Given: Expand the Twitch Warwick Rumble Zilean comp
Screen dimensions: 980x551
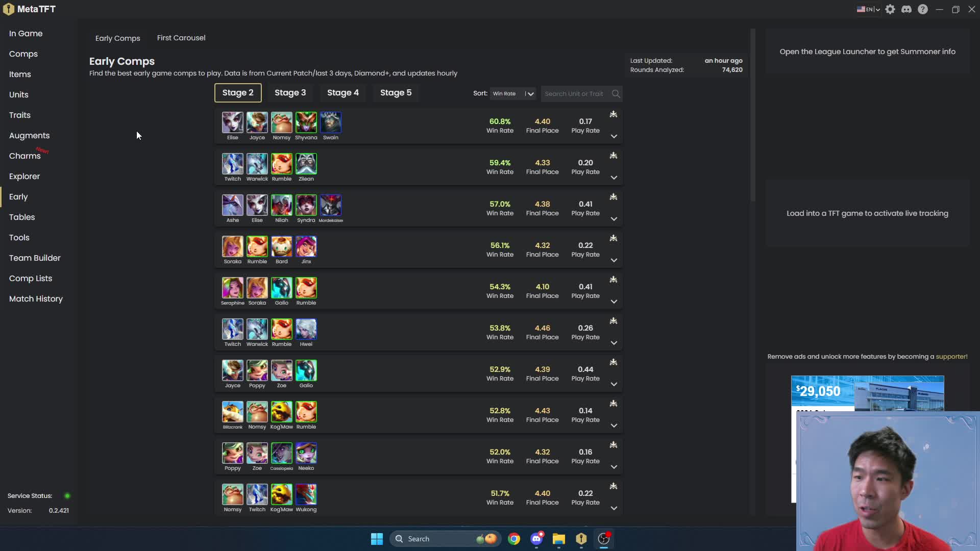Looking at the screenshot, I should coord(614,178).
